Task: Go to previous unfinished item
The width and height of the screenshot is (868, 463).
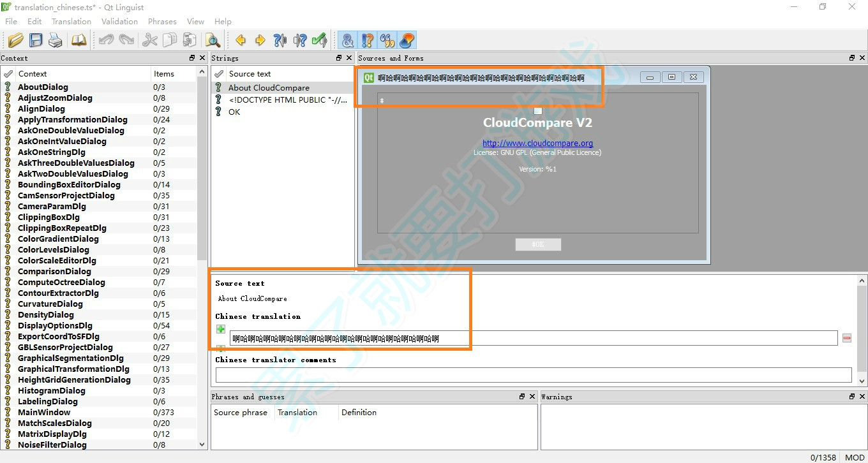Action: click(280, 40)
